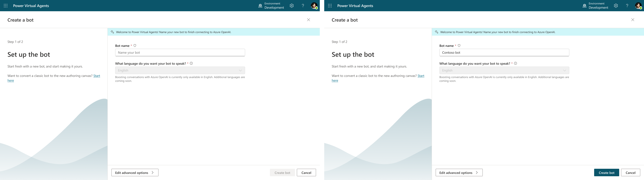The height and width of the screenshot is (180, 644).
Task: Close the Create a bot dialog in right window
Action: click(x=633, y=20)
